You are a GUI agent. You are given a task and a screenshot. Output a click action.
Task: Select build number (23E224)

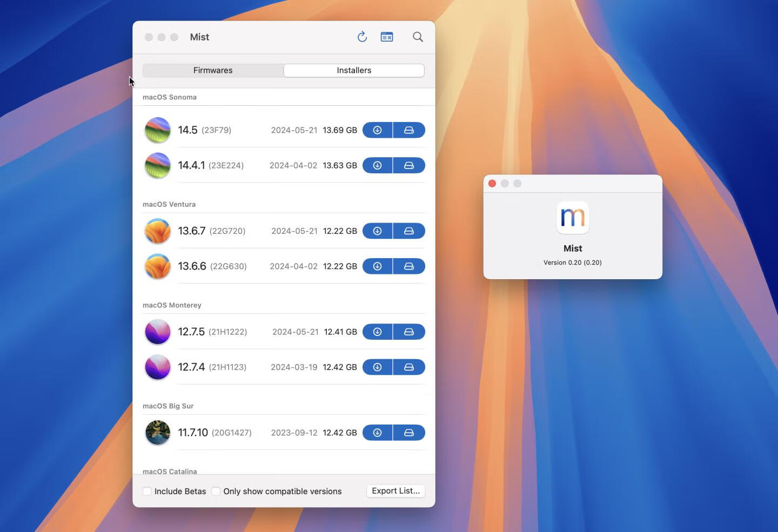pyautogui.click(x=226, y=165)
